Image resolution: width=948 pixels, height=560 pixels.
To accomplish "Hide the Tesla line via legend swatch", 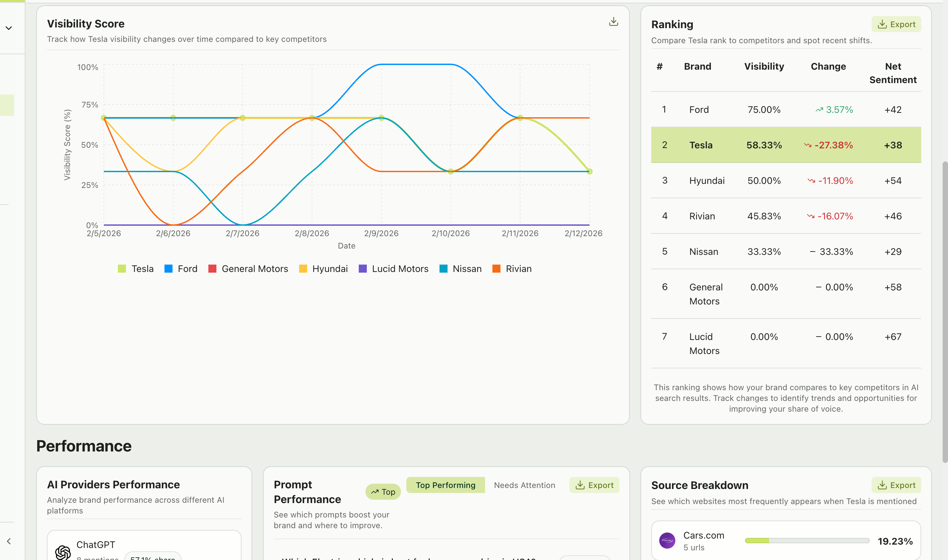I will [x=122, y=269].
